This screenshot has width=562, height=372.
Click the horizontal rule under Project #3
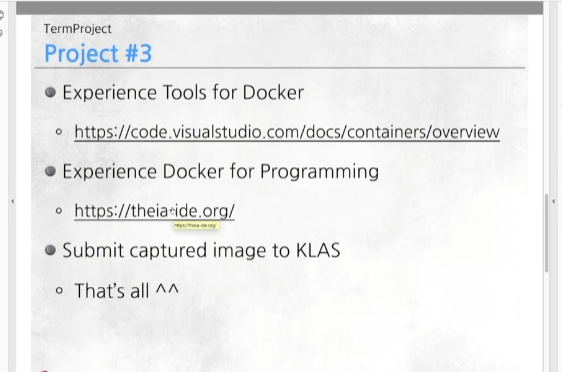point(280,67)
